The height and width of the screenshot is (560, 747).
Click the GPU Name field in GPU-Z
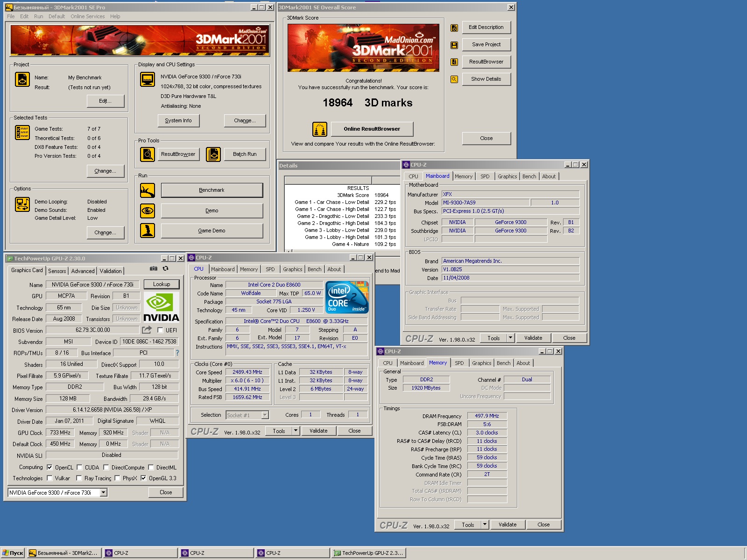[x=92, y=285]
